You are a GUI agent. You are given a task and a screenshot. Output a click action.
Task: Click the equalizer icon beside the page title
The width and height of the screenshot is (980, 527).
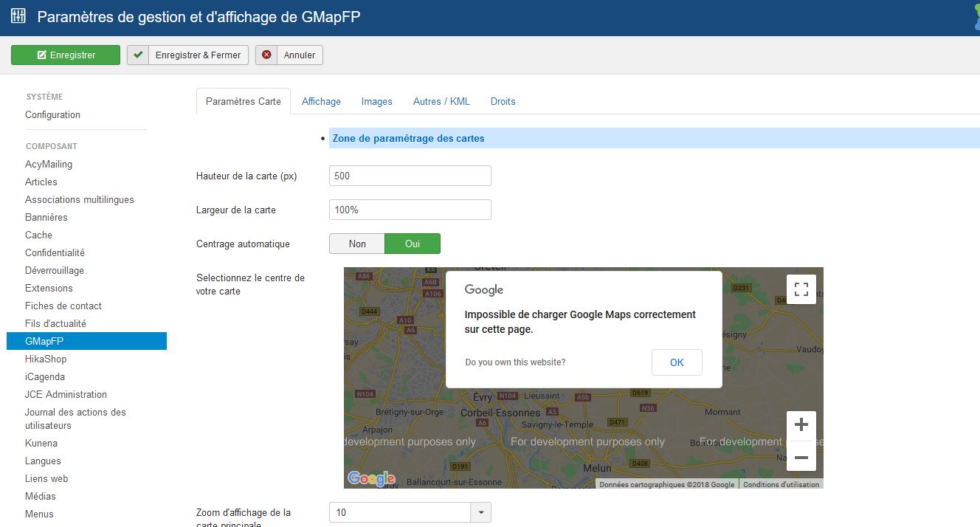coord(18,16)
